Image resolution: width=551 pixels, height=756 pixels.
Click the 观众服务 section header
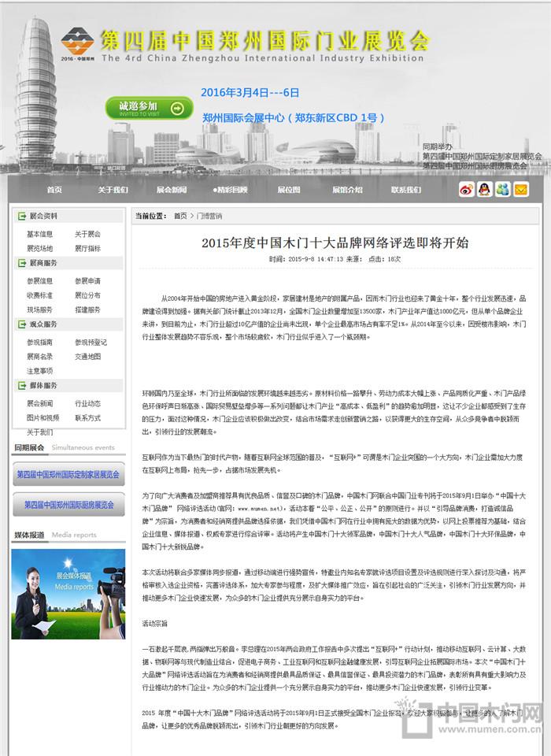pos(43,324)
